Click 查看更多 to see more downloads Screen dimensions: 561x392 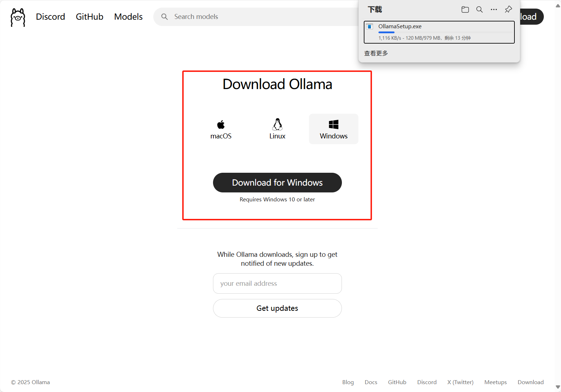pos(376,53)
